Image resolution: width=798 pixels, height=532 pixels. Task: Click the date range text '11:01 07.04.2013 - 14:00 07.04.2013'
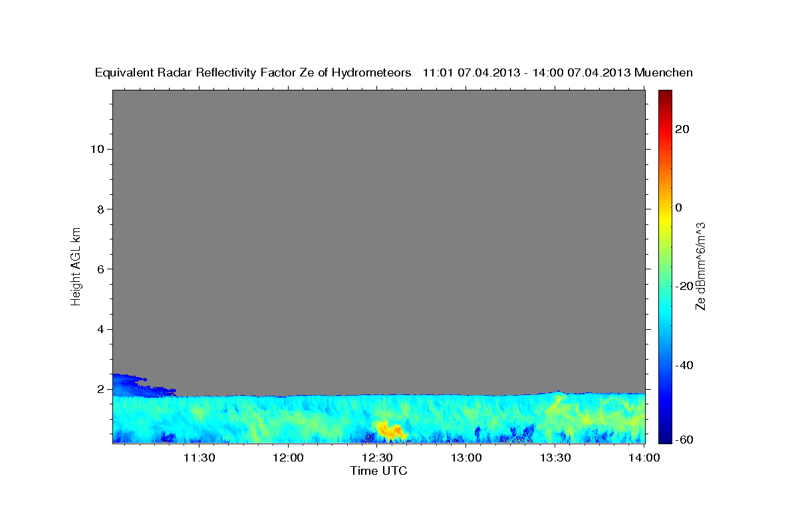click(527, 72)
